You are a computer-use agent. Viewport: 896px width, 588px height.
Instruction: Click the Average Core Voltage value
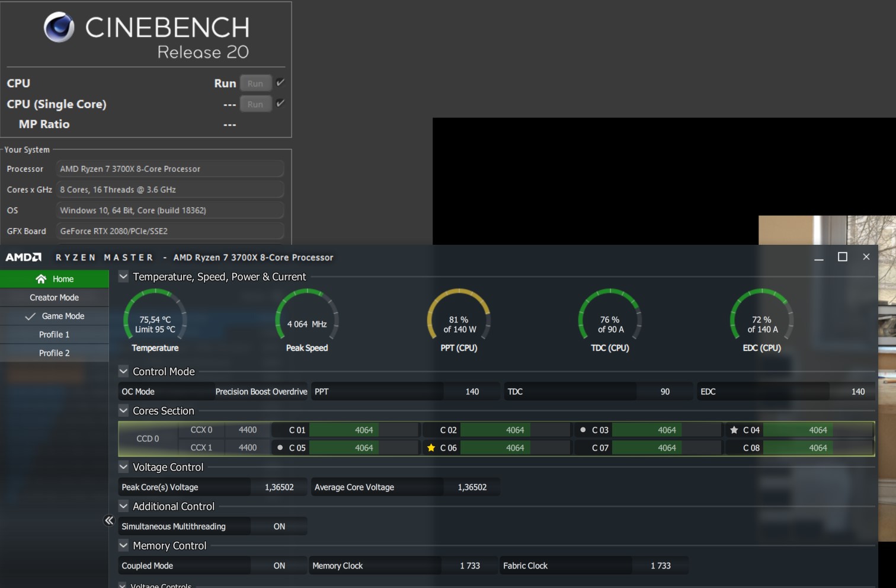(x=472, y=487)
